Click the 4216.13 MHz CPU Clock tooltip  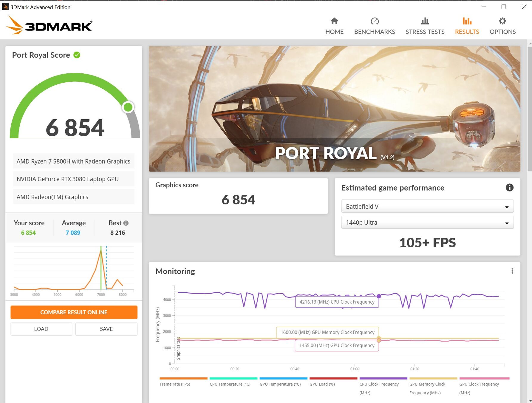tap(337, 302)
